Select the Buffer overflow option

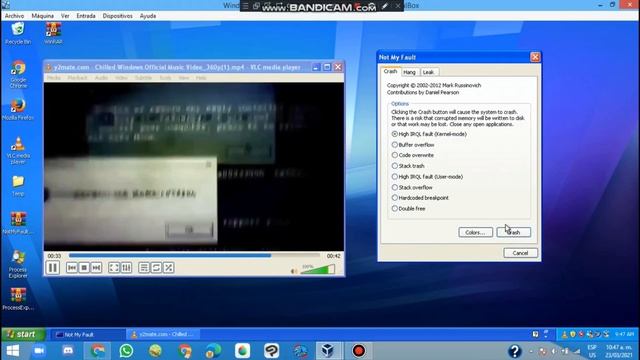pyautogui.click(x=413, y=144)
